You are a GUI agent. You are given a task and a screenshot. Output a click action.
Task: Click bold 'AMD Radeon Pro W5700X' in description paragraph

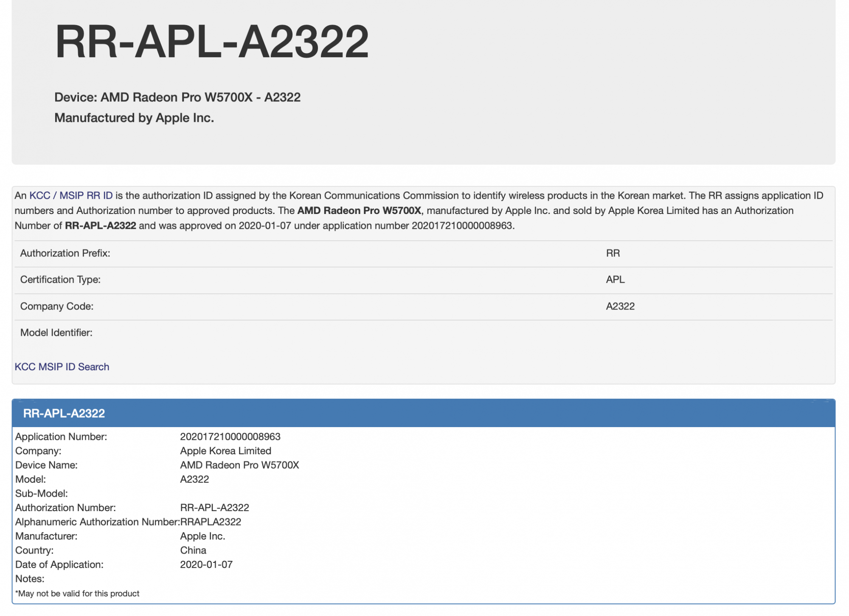(360, 211)
